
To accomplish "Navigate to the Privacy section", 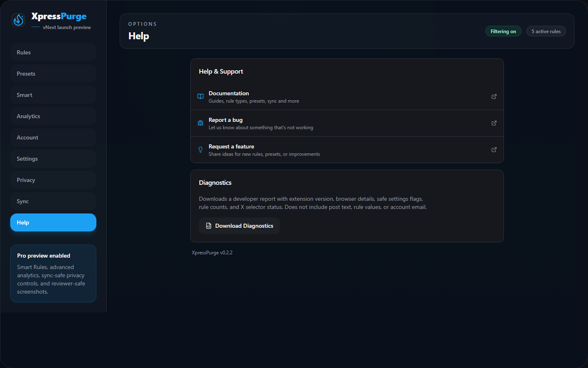I will pyautogui.click(x=53, y=180).
